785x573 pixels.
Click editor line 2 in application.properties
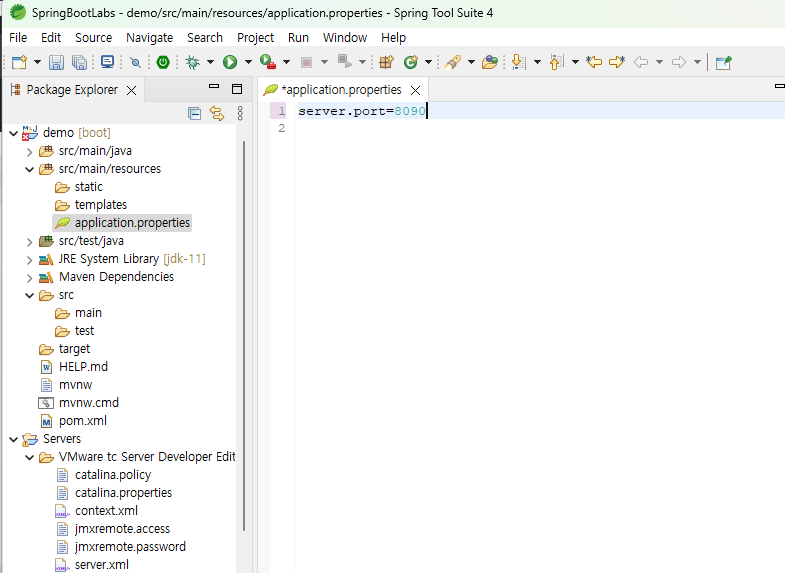tap(540, 128)
